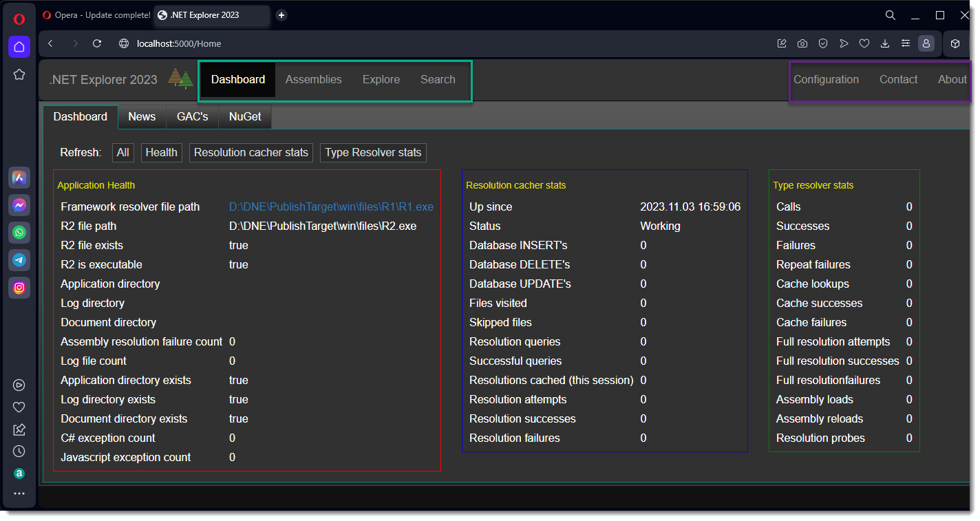Select the 'Opera - Update complete!' tab

96,15
